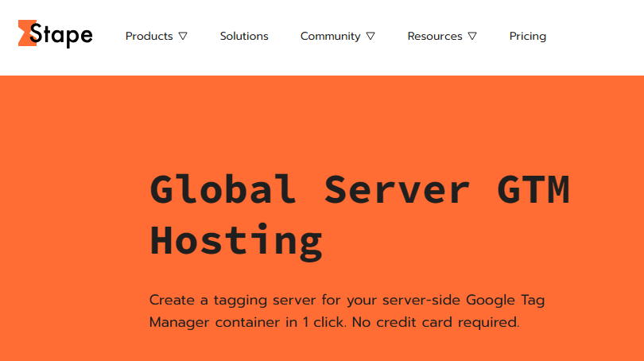The height and width of the screenshot is (361, 644).
Task: Go to the Solutions page
Action: coord(244,36)
